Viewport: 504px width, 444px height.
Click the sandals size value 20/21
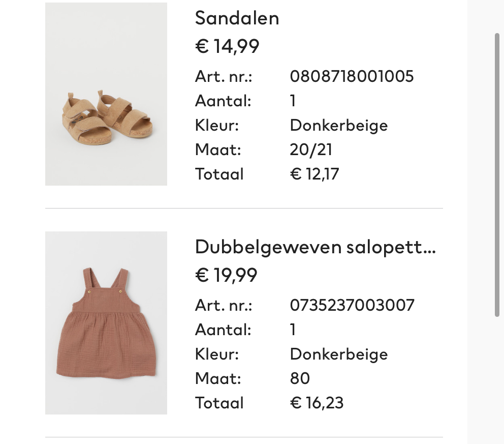point(311,150)
